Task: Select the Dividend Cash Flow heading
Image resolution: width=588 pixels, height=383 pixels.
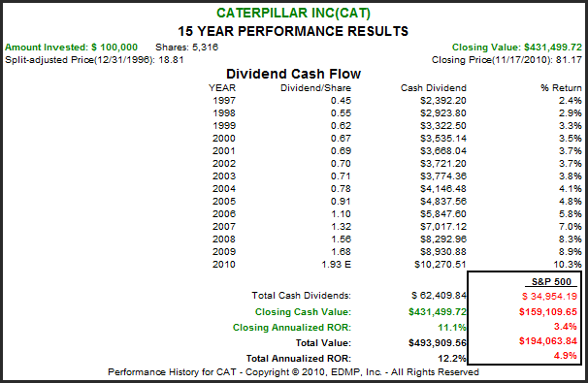Action: 293,74
